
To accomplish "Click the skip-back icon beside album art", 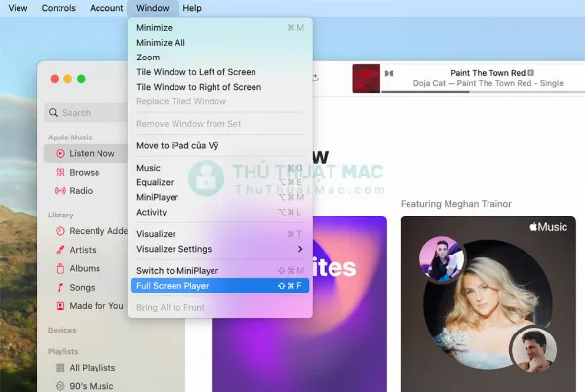I will coord(389,73).
